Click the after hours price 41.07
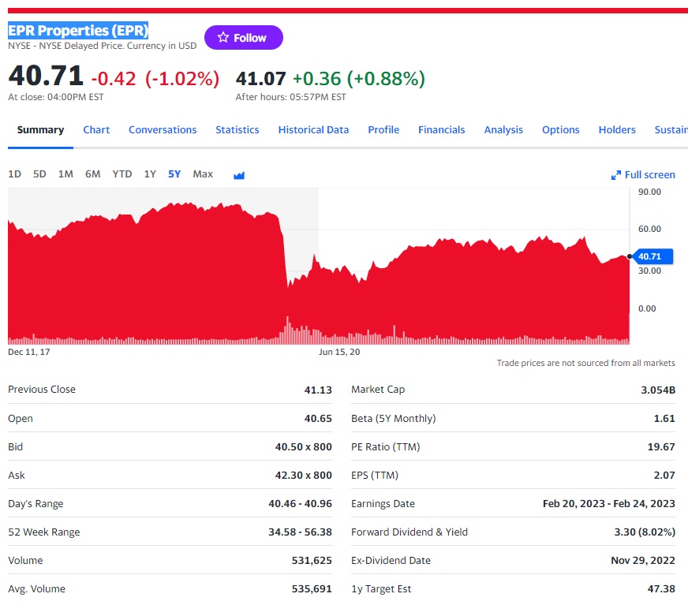The width and height of the screenshot is (688, 616). (260, 79)
